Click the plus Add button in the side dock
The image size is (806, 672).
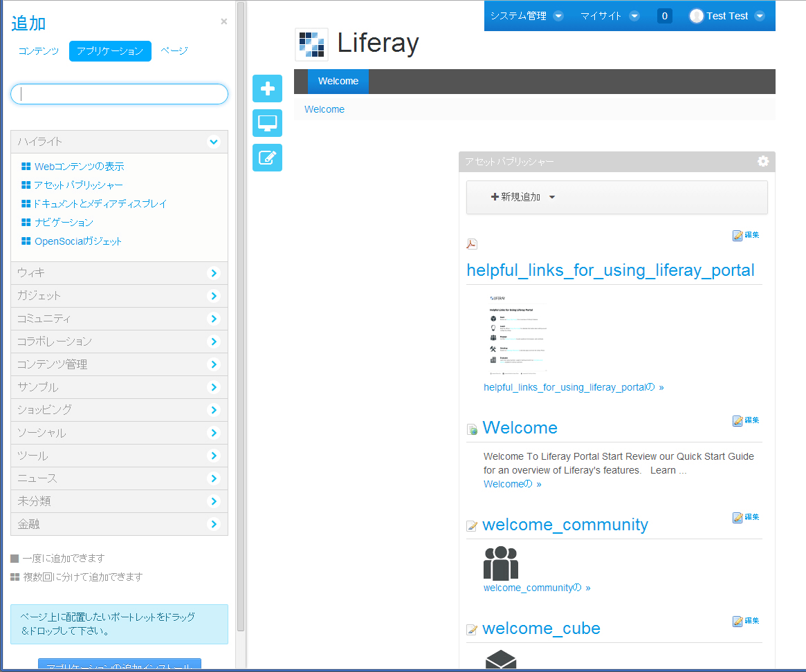267,88
